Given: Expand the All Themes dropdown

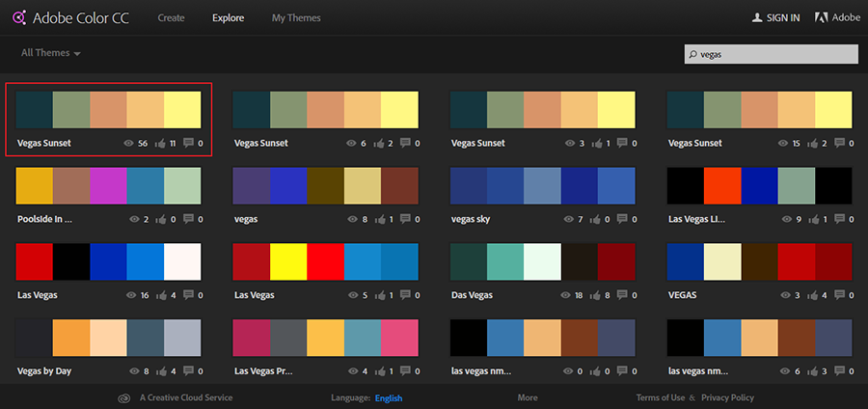Looking at the screenshot, I should 51,53.
